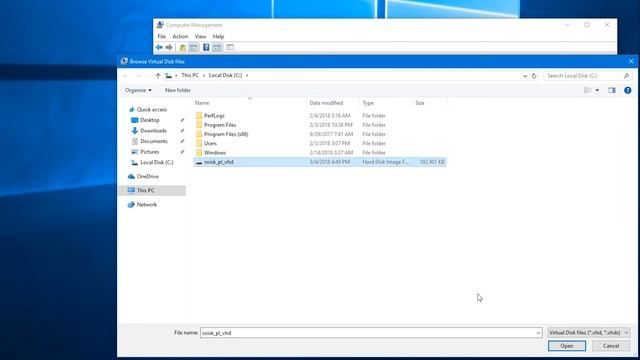
Task: Refresh the Local Disk (C:) listing
Action: (x=534, y=76)
